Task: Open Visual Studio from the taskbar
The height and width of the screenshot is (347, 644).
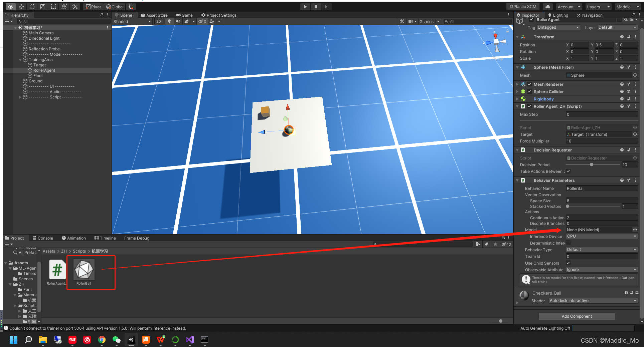Action: tap(190, 340)
